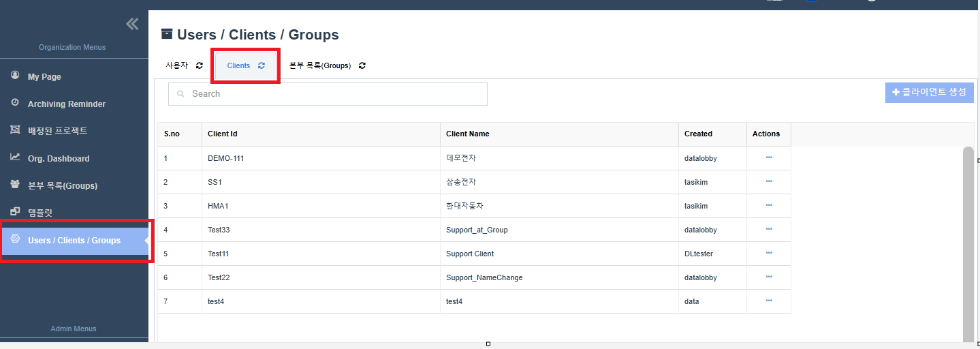The height and width of the screenshot is (349, 980).
Task: Click the Archiving Reminder clock icon
Action: point(15,103)
